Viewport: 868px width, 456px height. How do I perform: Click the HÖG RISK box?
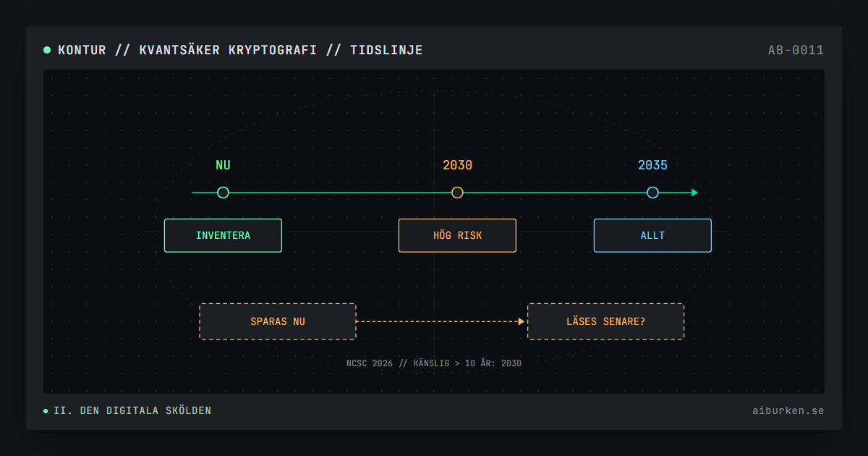click(x=457, y=235)
